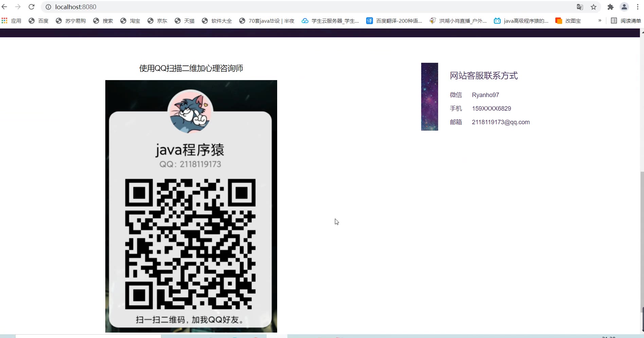Reload the page with refresh icon
The image size is (644, 338).
pyautogui.click(x=32, y=7)
